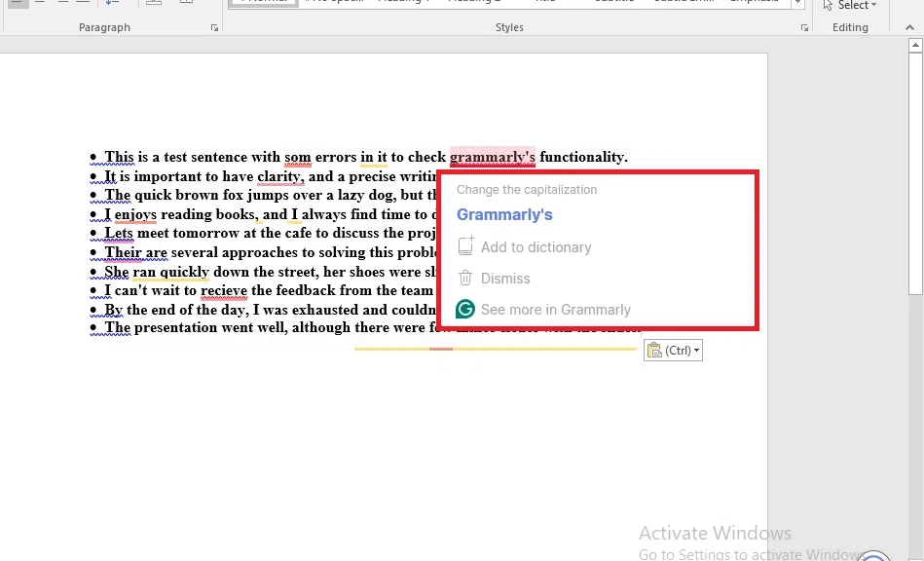Dismiss the Grammarly suggestion
Screen dimensions: 924x561
494,279
